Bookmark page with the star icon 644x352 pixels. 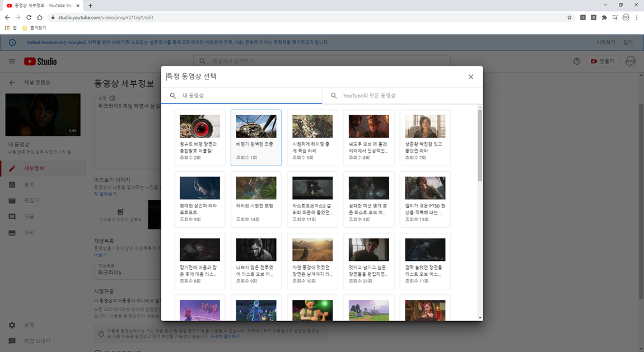click(x=570, y=17)
